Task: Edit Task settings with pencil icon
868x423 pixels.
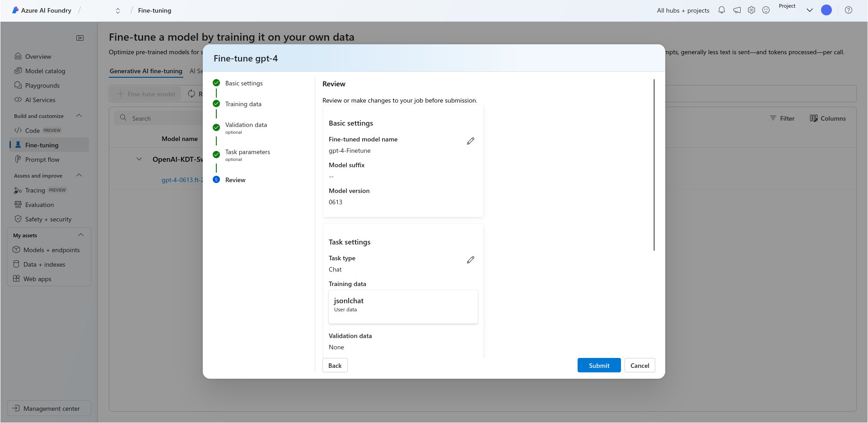Action: 471,260
